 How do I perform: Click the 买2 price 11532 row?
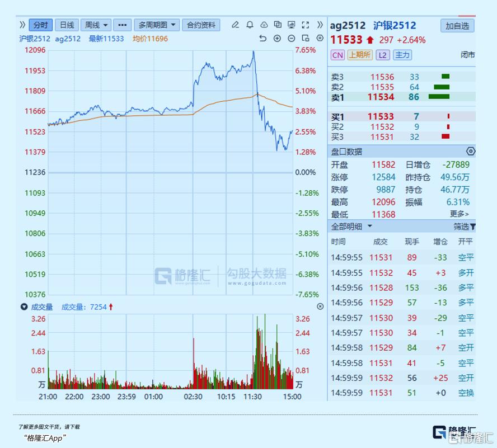[x=402, y=127]
